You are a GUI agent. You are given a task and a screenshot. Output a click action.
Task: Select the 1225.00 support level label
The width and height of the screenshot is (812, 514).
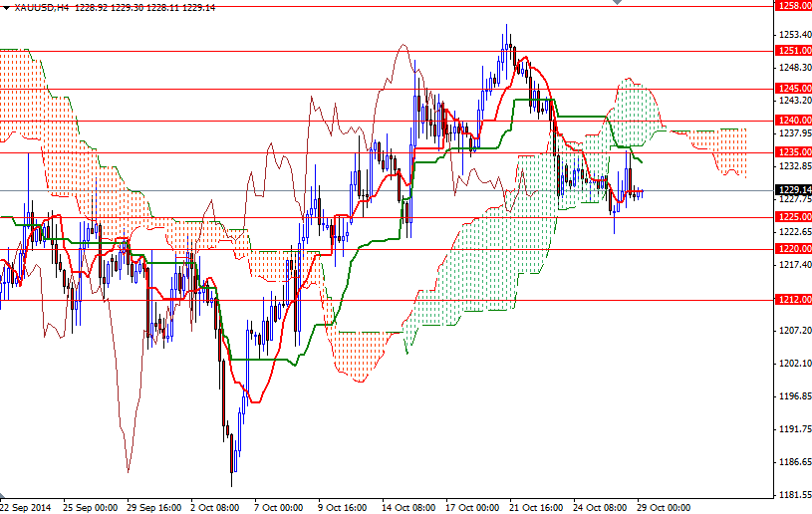pyautogui.click(x=793, y=216)
